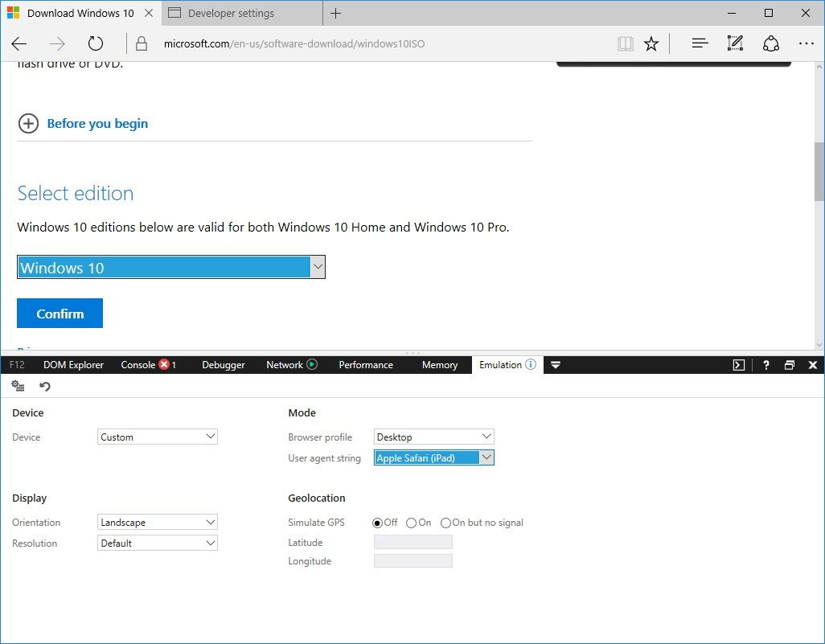The height and width of the screenshot is (644, 825).
Task: Undock the developer tools panel
Action: click(790, 365)
